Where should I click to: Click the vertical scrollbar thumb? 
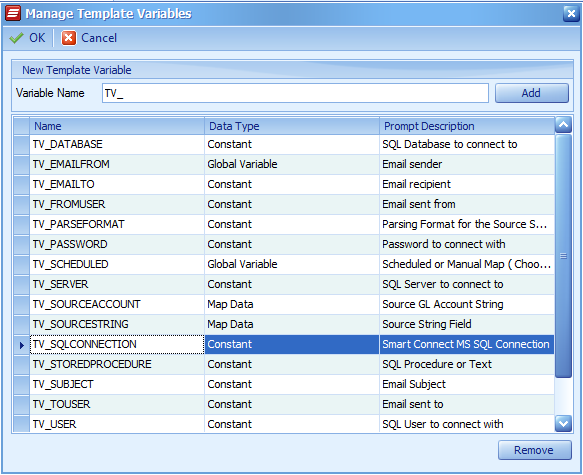click(x=563, y=256)
